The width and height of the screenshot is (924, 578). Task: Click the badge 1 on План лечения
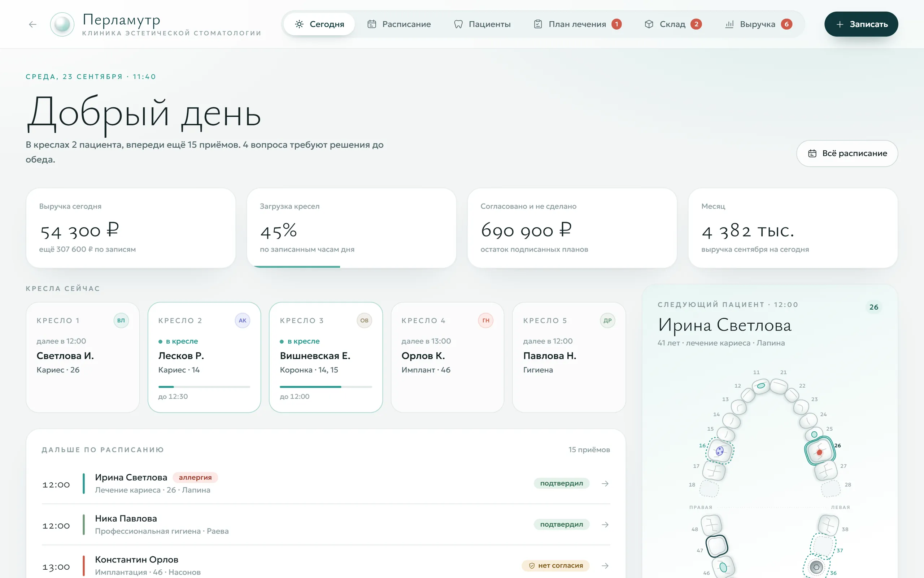pyautogui.click(x=616, y=24)
